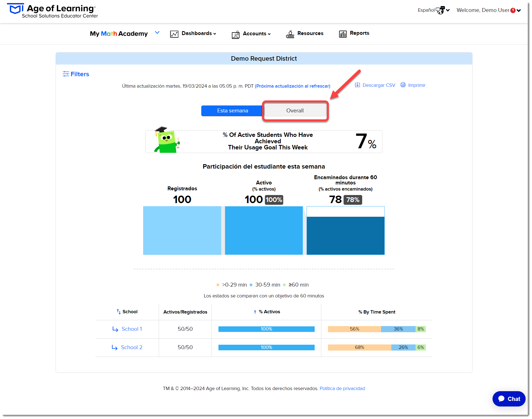
Task: Click School 1 36% blue segment
Action: [398, 329]
